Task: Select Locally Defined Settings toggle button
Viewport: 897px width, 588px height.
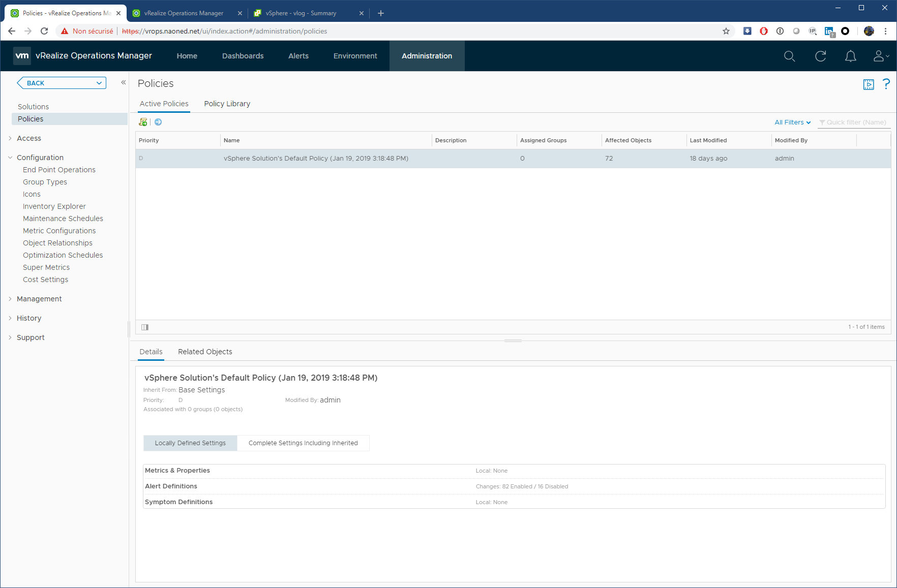Action: pos(190,443)
